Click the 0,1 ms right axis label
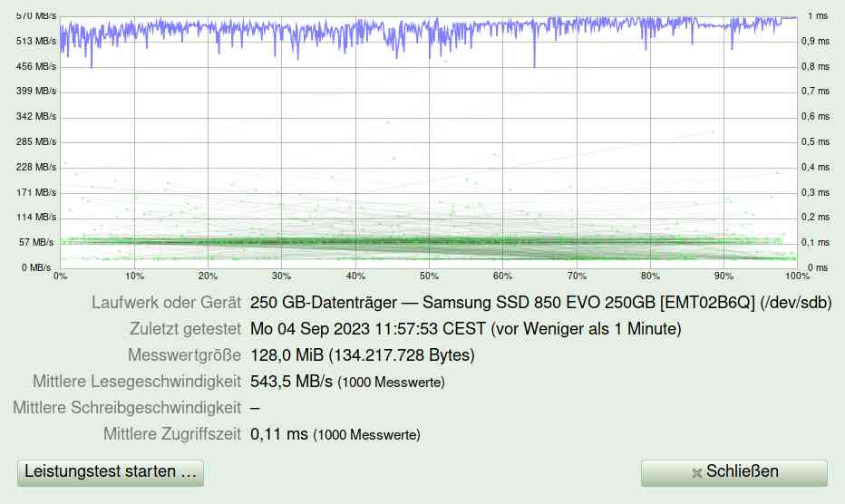Viewport: 845px width, 504px height. coord(815,243)
